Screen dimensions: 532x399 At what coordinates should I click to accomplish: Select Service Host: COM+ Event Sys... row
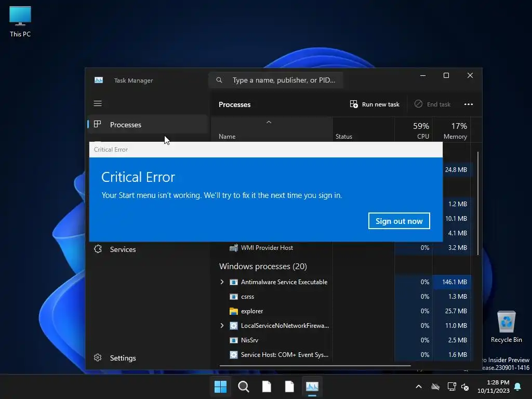point(341,354)
